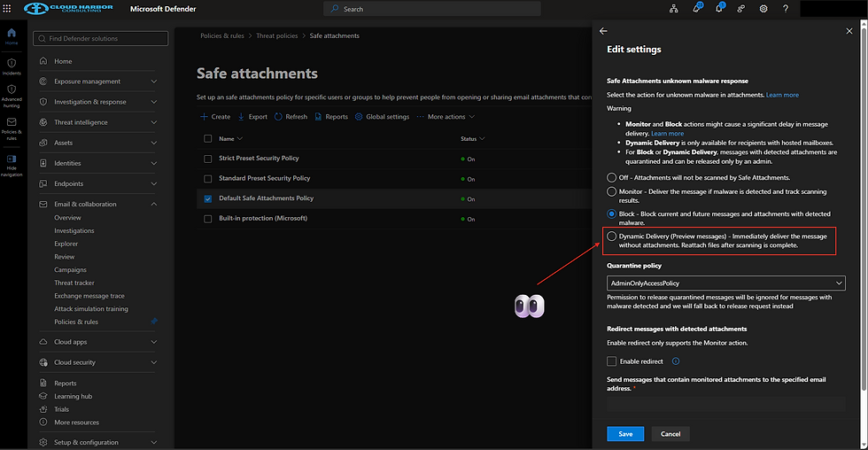Check Strict Preset Security Policy row
This screenshot has width=868, height=450.
[207, 159]
